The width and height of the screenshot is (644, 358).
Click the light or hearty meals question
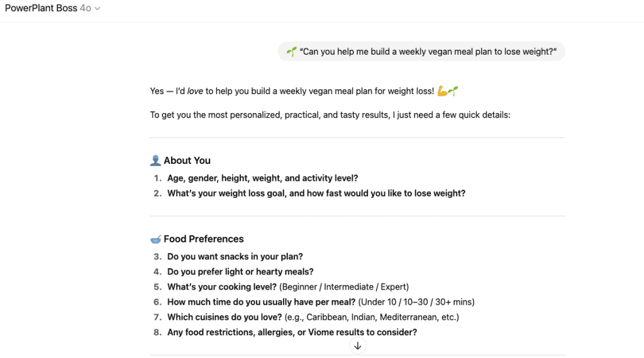(x=240, y=272)
